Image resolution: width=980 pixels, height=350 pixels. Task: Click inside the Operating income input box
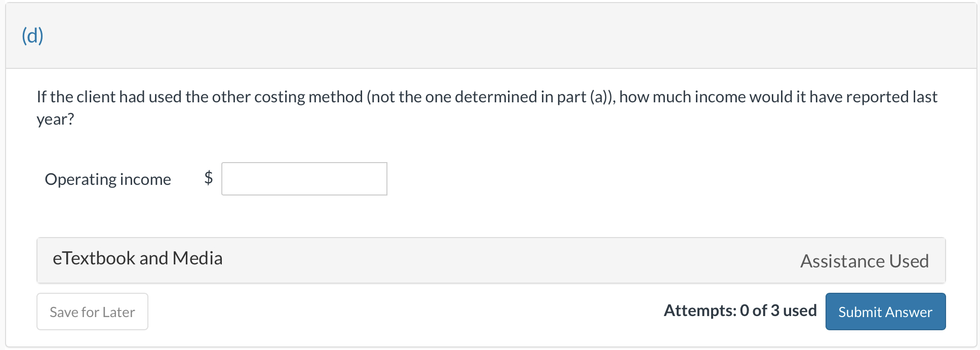pyautogui.click(x=303, y=179)
